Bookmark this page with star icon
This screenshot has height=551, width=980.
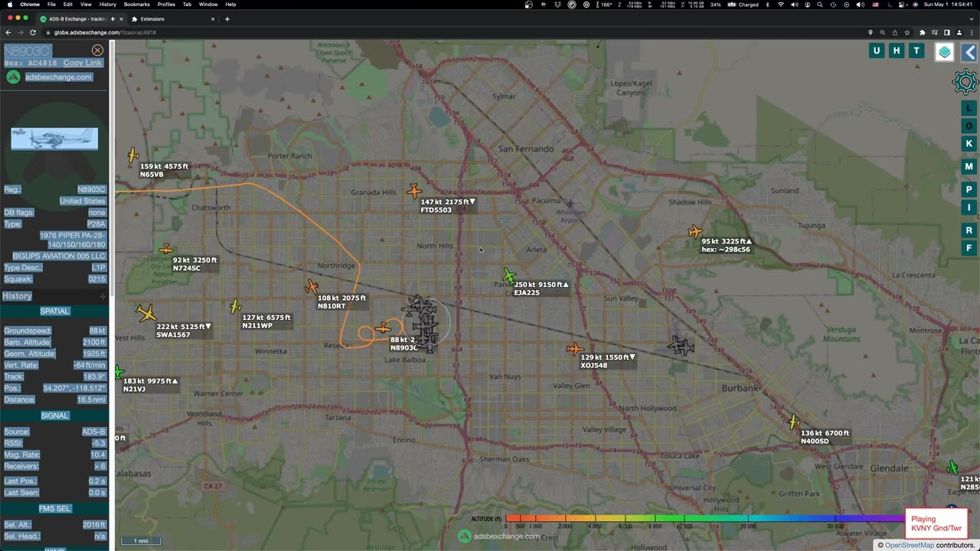pyautogui.click(x=907, y=32)
